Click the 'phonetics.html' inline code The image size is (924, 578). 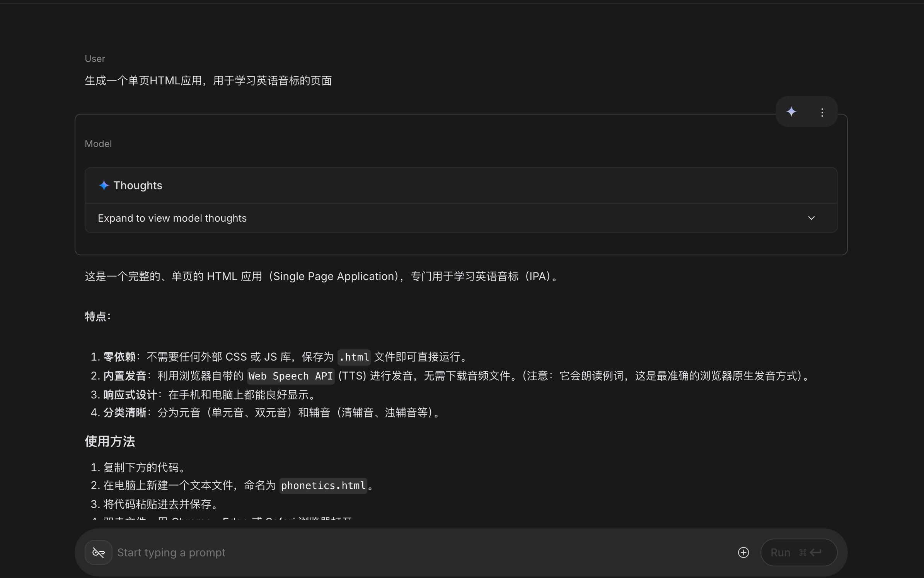(323, 486)
